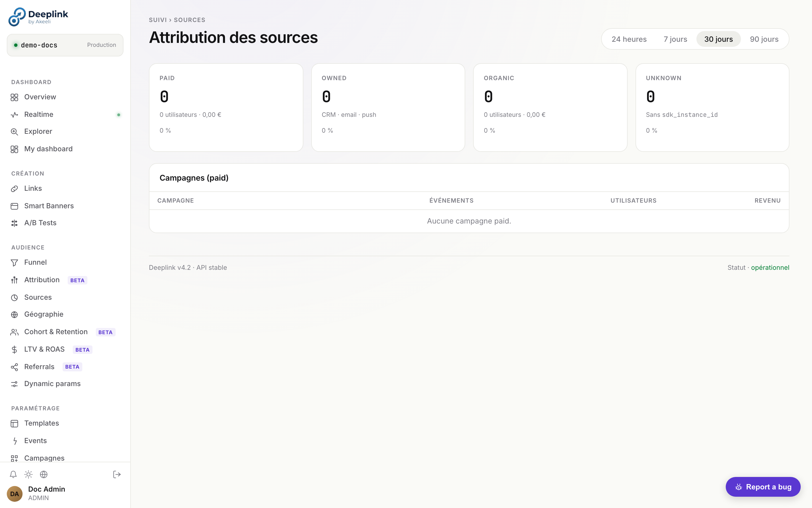Click the OWNED summary card
The width and height of the screenshot is (812, 508).
[x=388, y=108]
